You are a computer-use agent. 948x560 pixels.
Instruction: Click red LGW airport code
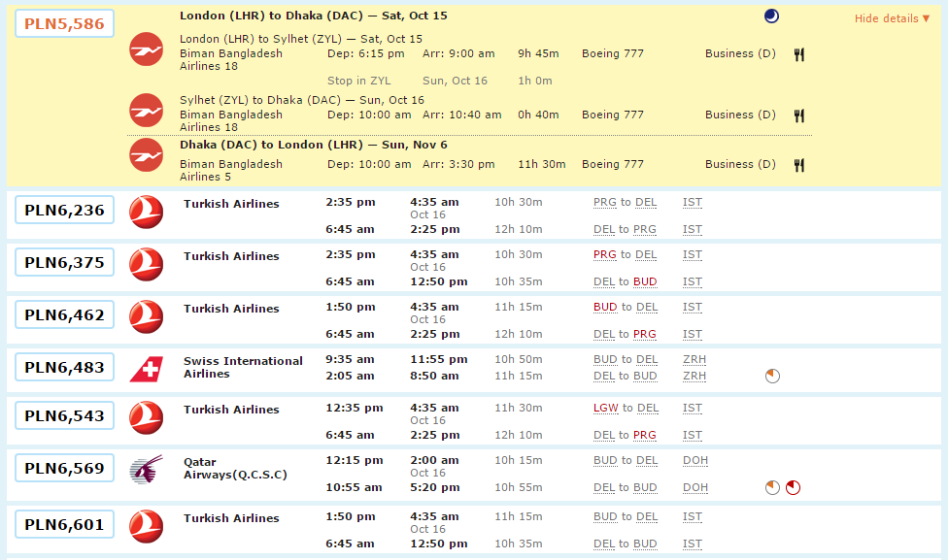pos(606,409)
